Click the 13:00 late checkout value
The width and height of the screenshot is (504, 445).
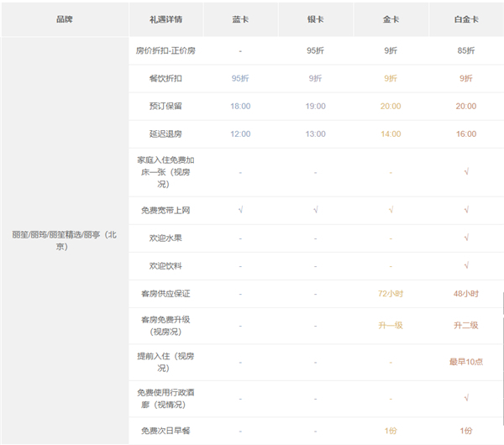[315, 134]
